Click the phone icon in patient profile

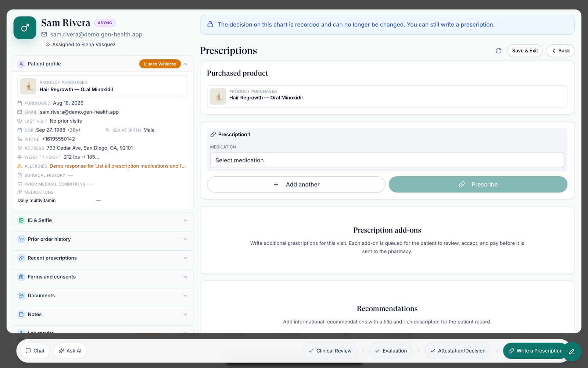tap(20, 139)
